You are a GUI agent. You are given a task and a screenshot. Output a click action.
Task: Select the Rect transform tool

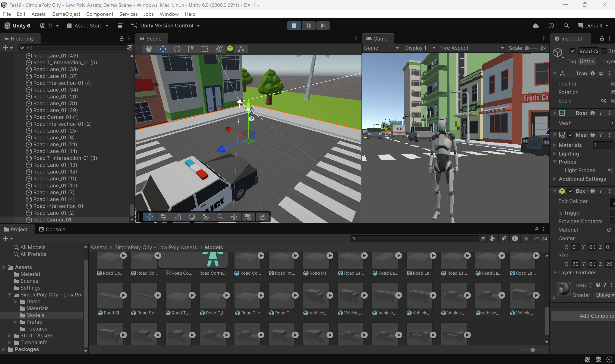tap(205, 49)
